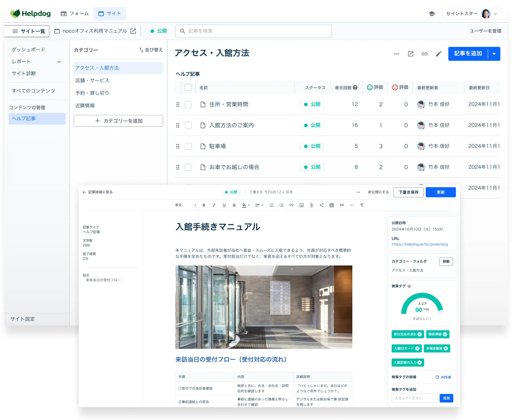
Task: Remove the 来場者確認 tag
Action: (446, 349)
